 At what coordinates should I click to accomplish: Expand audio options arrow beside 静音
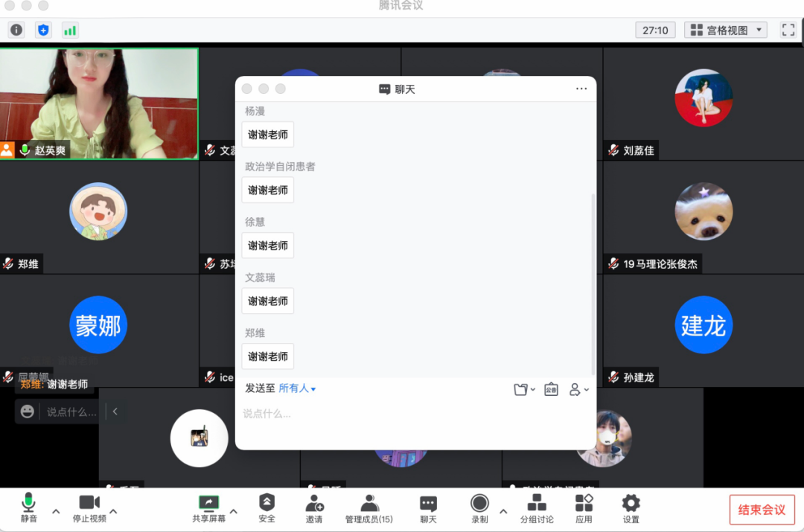[56, 511]
